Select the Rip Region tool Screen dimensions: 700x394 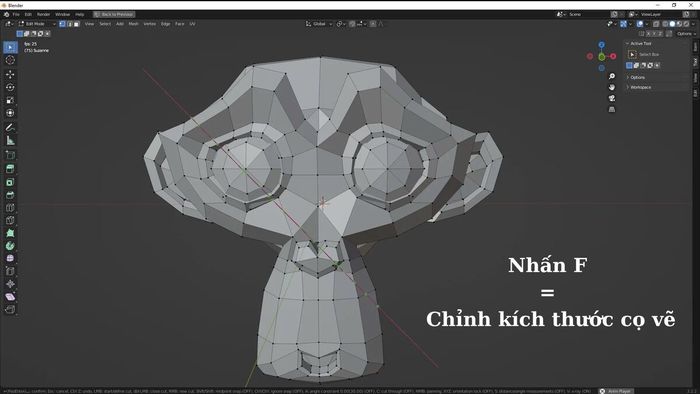[x=10, y=309]
